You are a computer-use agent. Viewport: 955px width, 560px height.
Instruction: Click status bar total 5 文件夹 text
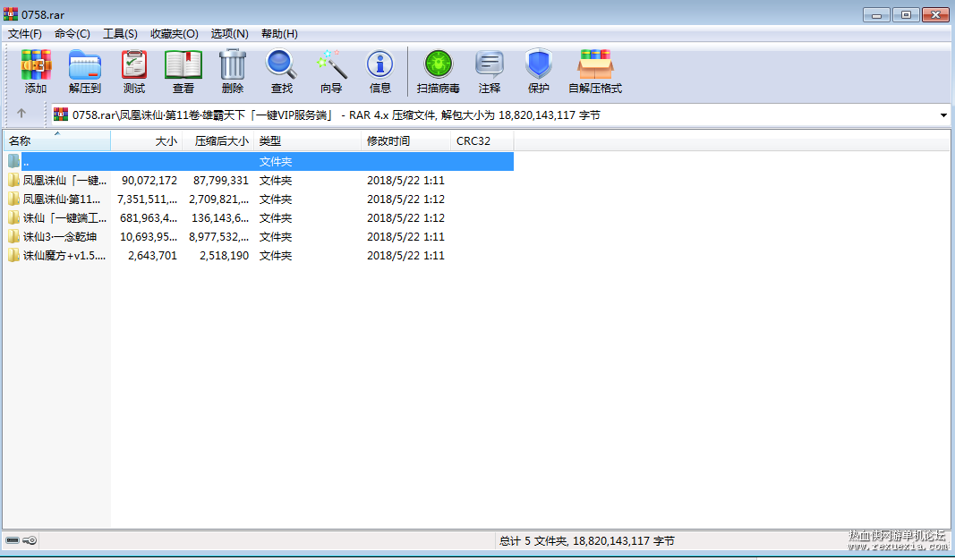[x=586, y=540]
